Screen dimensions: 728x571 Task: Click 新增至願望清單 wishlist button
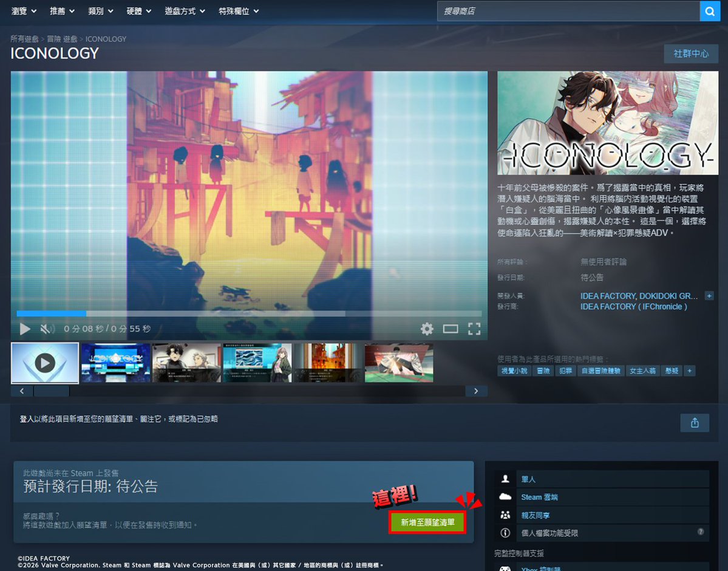point(427,522)
